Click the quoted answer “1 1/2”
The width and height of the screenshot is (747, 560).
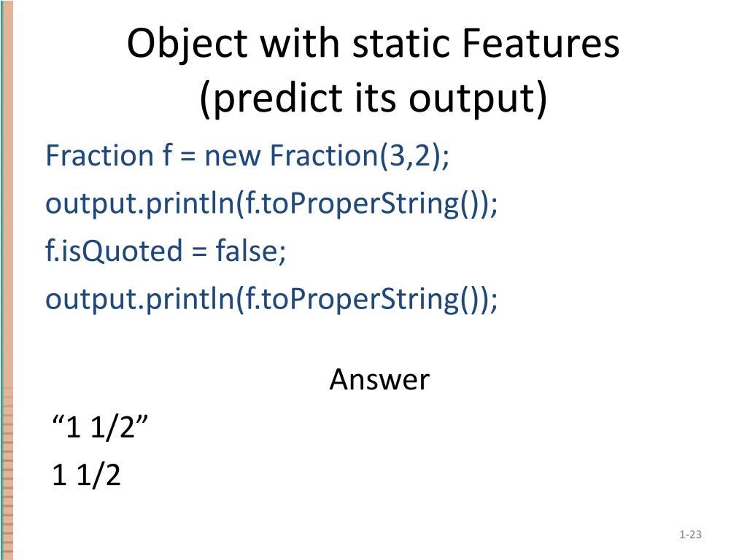(100, 426)
